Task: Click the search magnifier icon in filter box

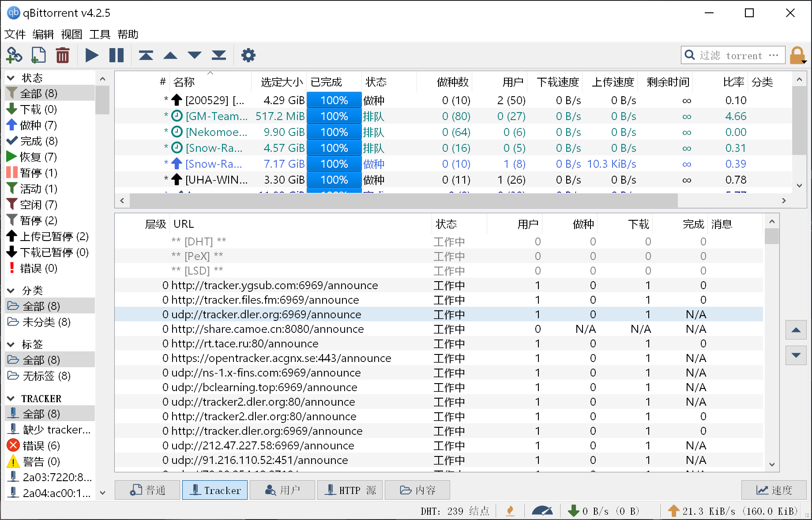Action: 689,55
